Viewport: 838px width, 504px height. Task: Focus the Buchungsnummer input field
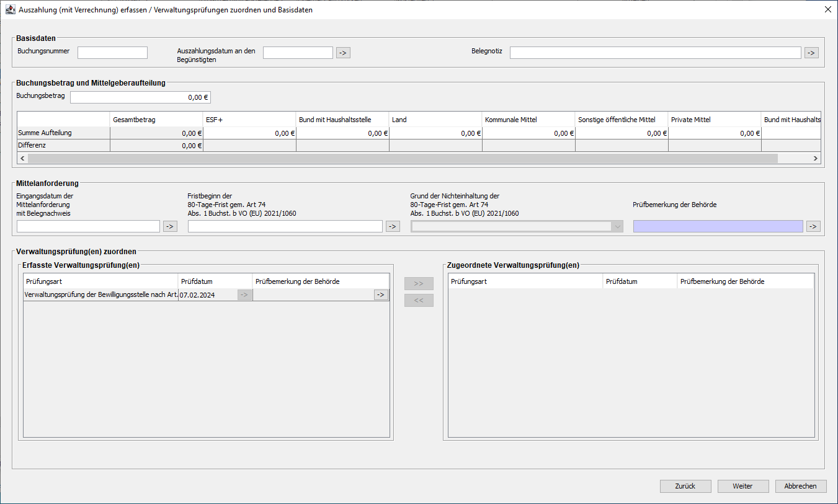[112, 53]
